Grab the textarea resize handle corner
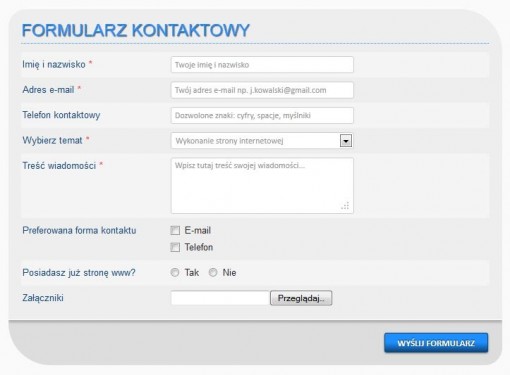The height and width of the screenshot is (375, 510). click(345, 206)
